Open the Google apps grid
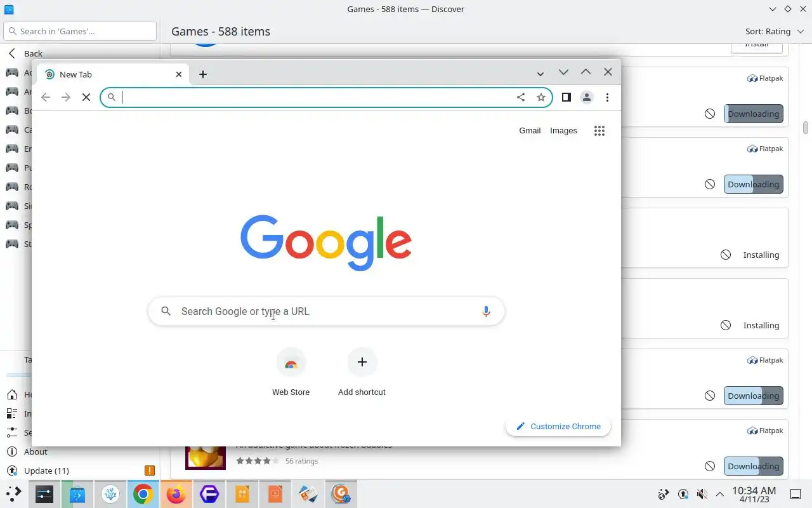The height and width of the screenshot is (508, 812). coord(599,131)
